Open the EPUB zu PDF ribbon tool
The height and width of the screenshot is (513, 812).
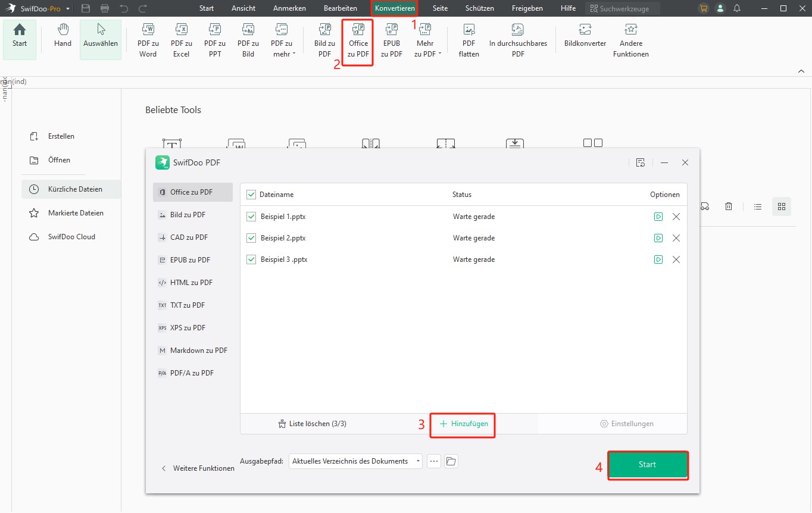392,40
